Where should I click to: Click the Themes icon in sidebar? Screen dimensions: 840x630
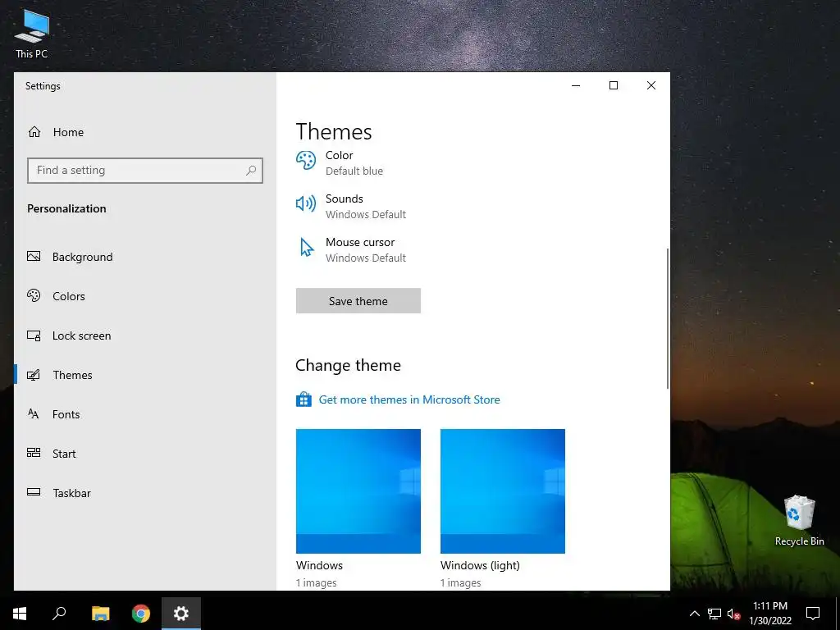click(x=34, y=375)
